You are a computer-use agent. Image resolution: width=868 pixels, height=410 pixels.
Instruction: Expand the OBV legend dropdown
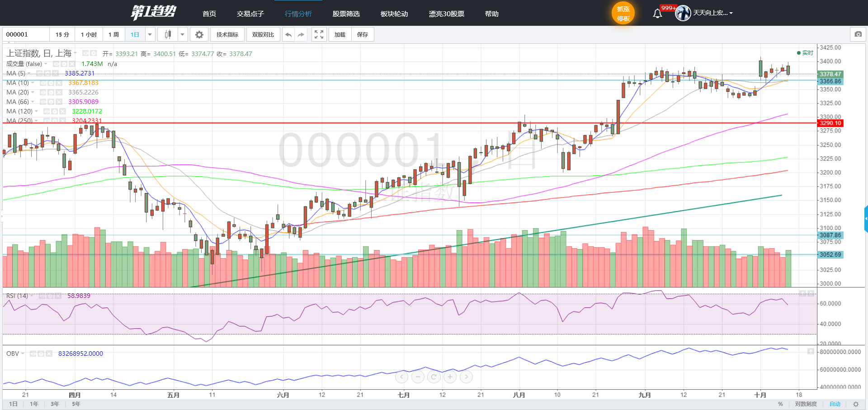pyautogui.click(x=23, y=353)
